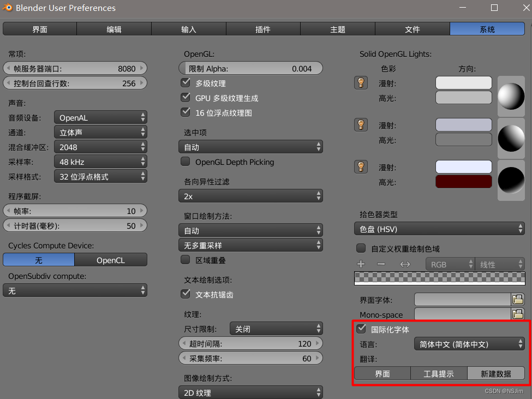The image size is (532, 399).
Task: Toggle the third OpenGL light bulb icon
Action: point(361,166)
